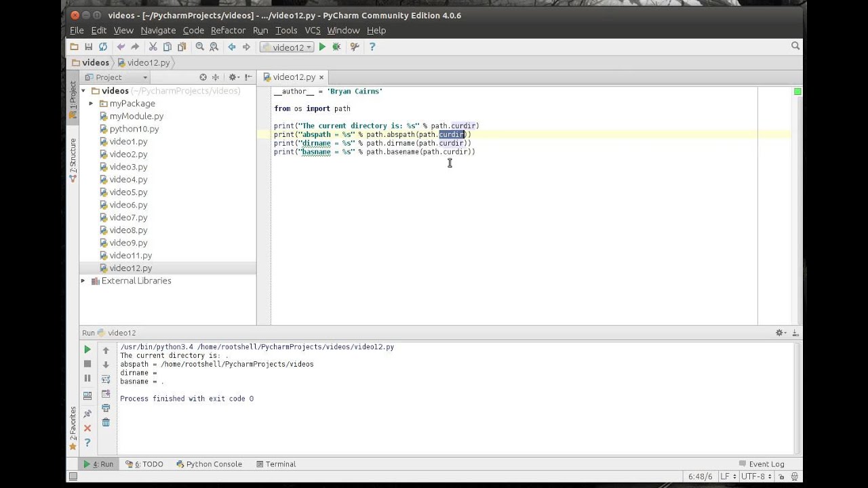Run video12 with the green toolbar play button
Viewport: 868px width, 488px height.
tap(322, 47)
